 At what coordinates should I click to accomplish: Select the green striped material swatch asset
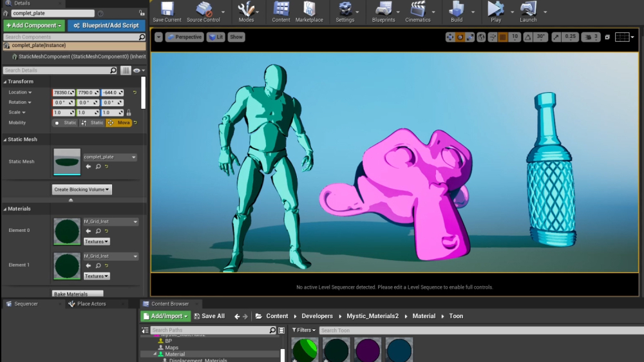pos(305,350)
